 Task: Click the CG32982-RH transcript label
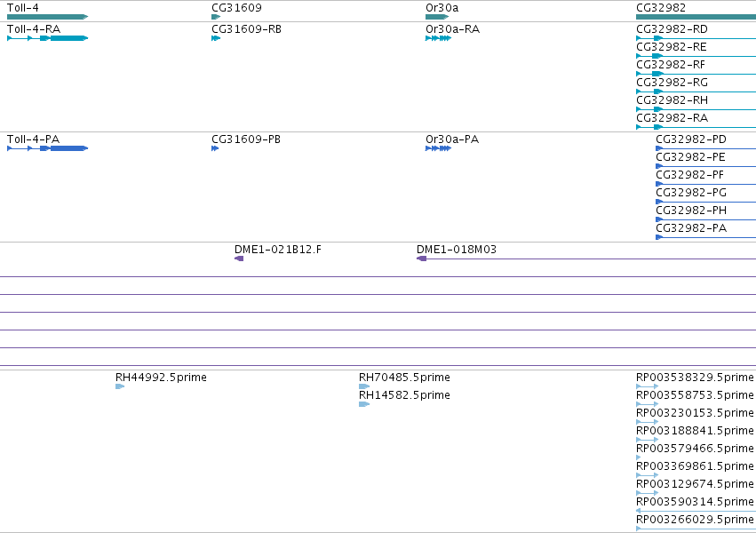pyautogui.click(x=672, y=100)
